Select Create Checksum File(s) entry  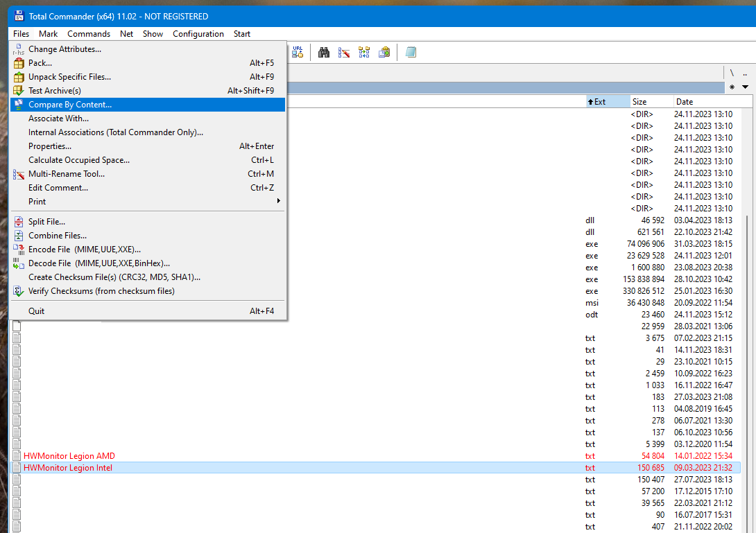[x=148, y=277]
